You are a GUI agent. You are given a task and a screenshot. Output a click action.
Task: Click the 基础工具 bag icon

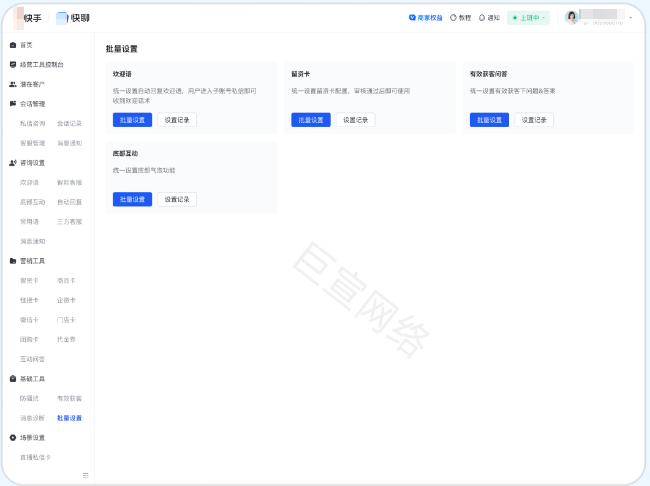pyautogui.click(x=13, y=379)
